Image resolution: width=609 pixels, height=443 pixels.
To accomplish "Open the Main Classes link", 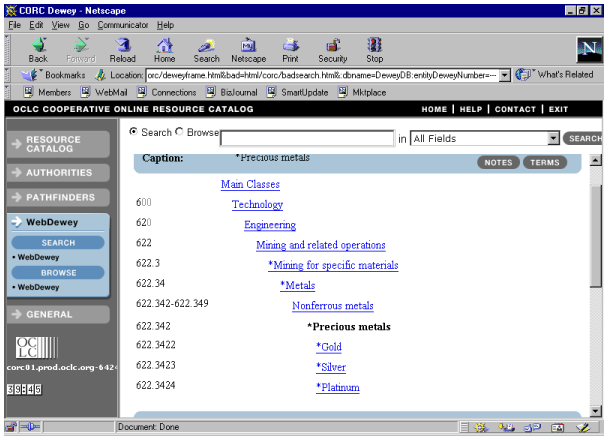I will [250, 184].
